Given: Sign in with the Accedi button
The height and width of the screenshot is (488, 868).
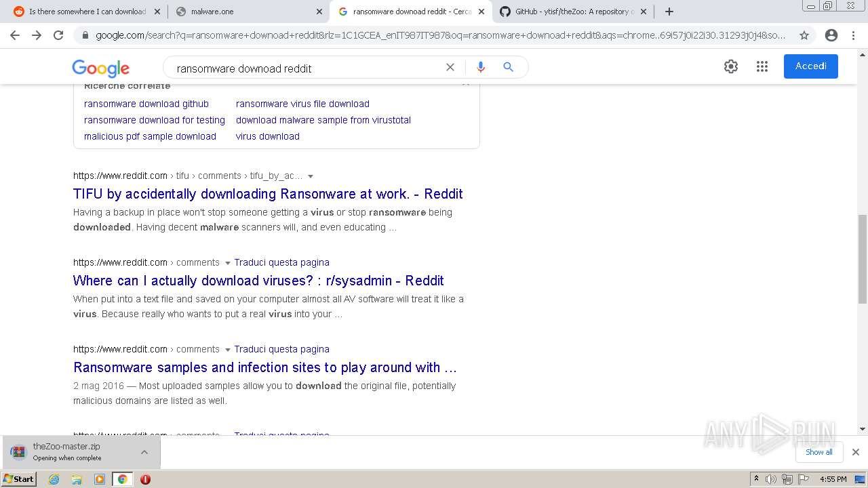Looking at the screenshot, I should coord(811,66).
